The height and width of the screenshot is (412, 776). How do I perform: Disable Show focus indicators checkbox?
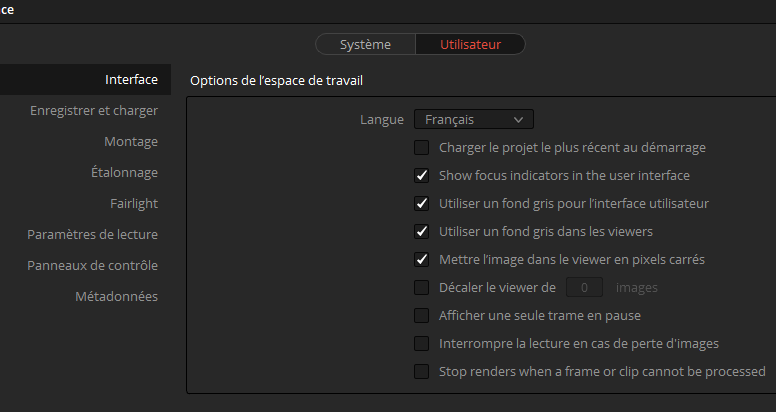[422, 176]
